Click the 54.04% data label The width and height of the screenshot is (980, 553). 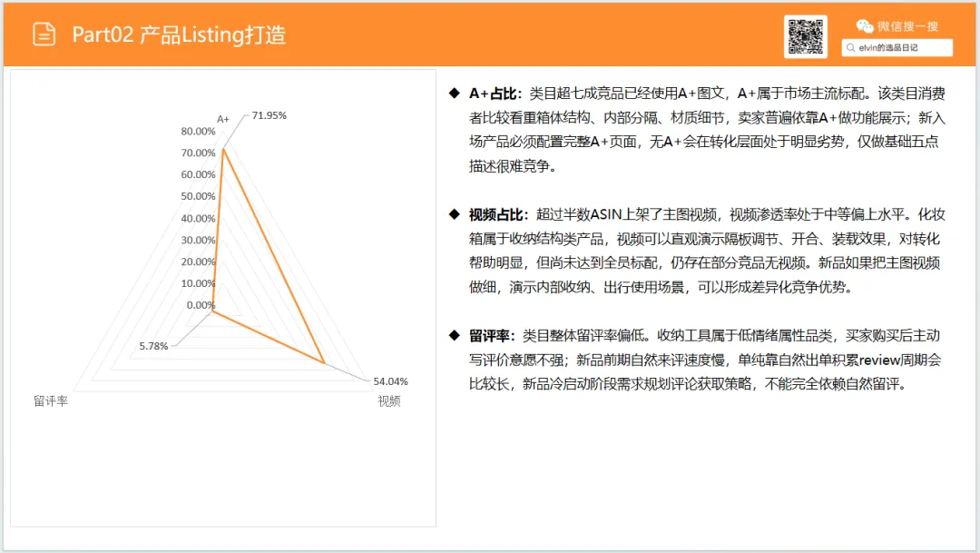390,381
